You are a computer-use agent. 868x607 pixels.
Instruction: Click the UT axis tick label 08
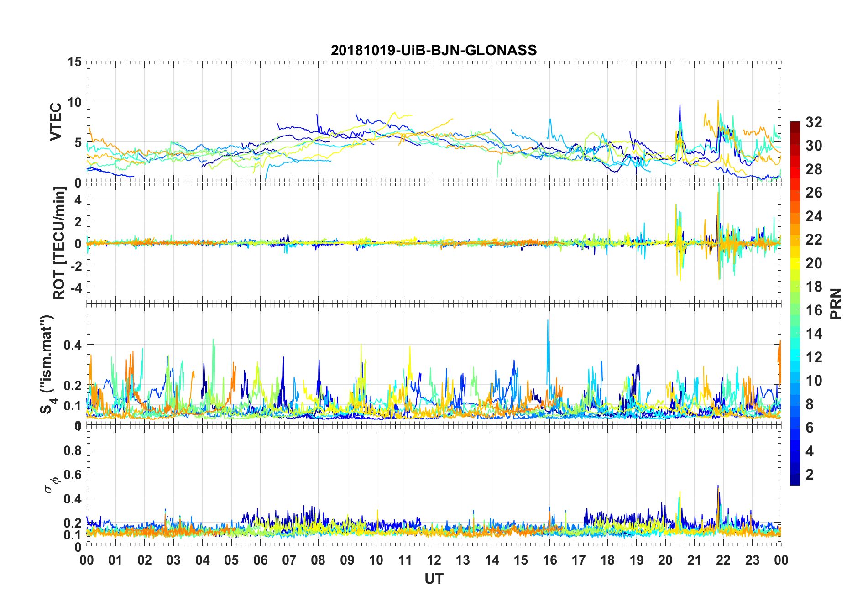318,560
